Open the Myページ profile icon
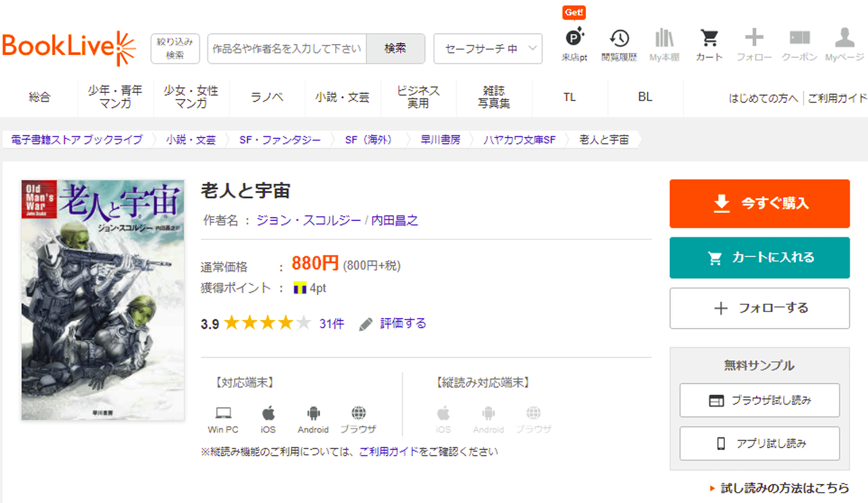This screenshot has height=503, width=868. point(844,39)
